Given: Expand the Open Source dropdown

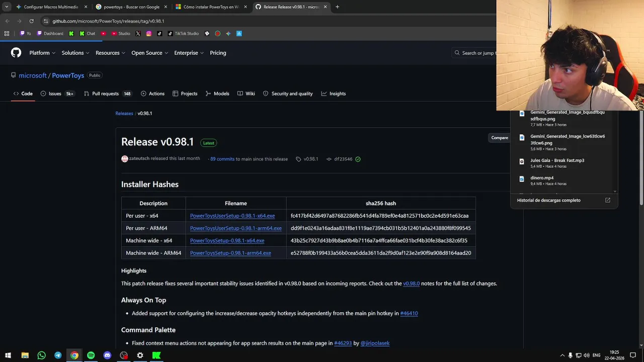Looking at the screenshot, I should click(x=149, y=53).
